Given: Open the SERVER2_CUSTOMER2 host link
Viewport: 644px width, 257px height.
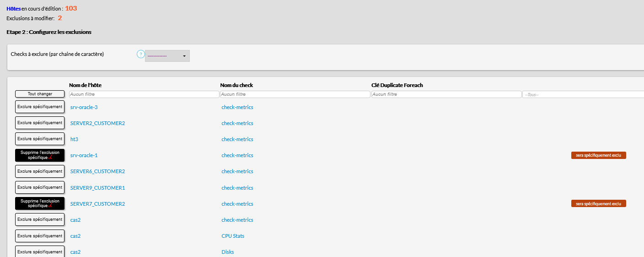Looking at the screenshot, I should pos(97,123).
